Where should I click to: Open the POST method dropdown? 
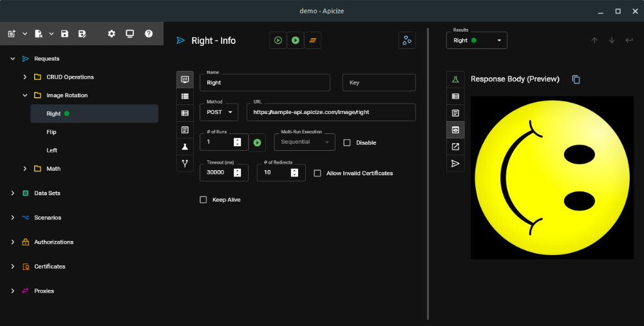pos(219,112)
